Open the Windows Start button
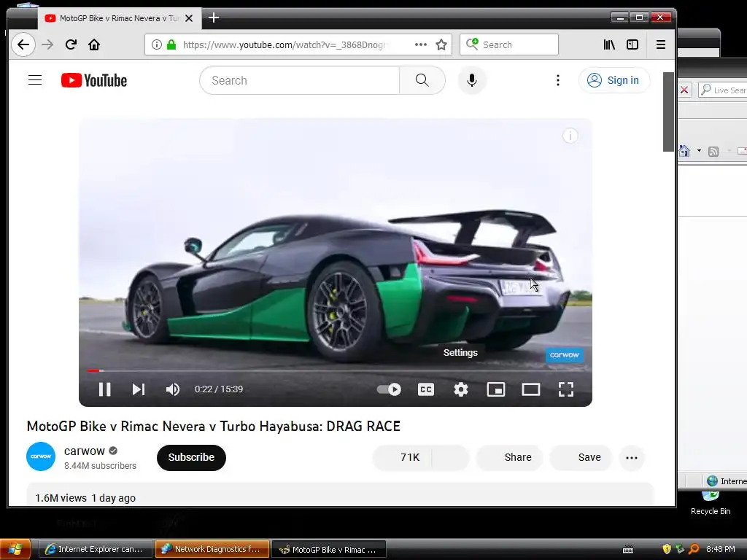747x560 pixels. (x=16, y=549)
